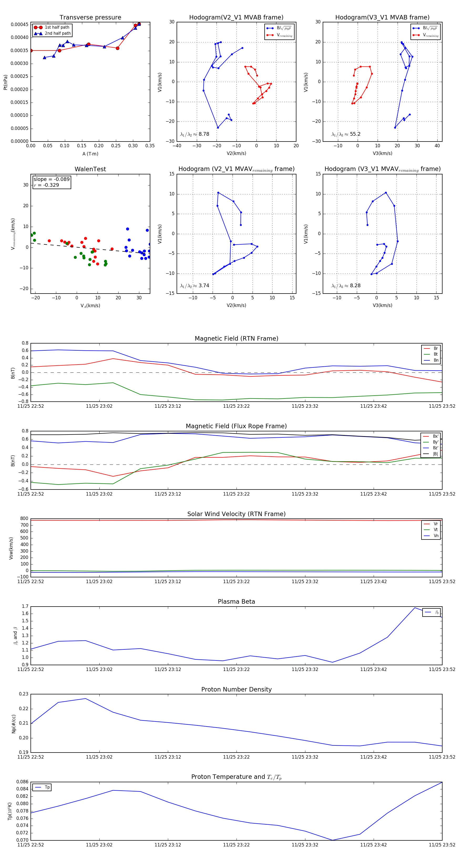Click the 'Plasma Beta' plot title
Screen dimensions: 473x868
pos(236,602)
